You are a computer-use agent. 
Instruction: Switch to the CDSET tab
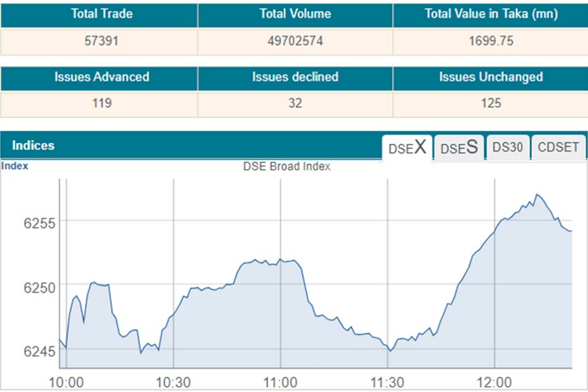(558, 147)
